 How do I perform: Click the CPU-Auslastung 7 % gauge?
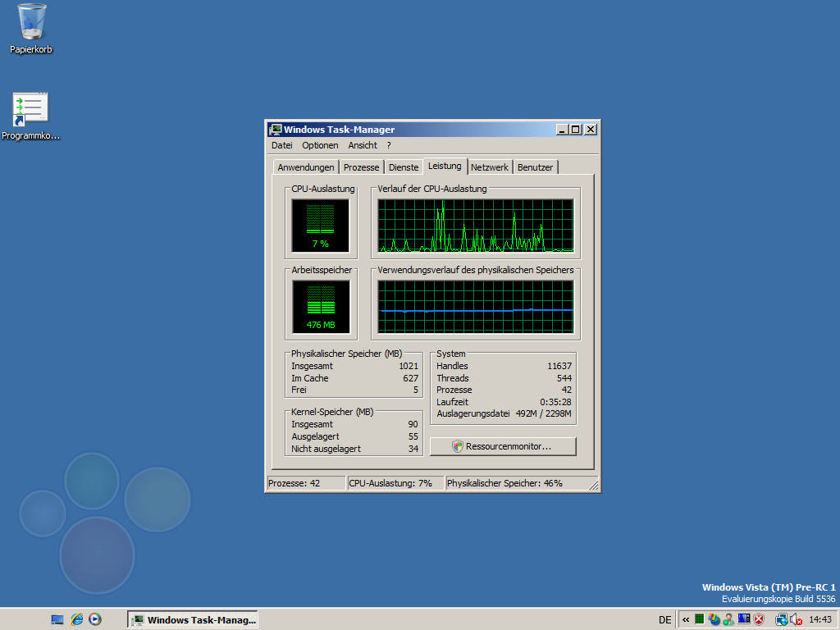[x=321, y=226]
